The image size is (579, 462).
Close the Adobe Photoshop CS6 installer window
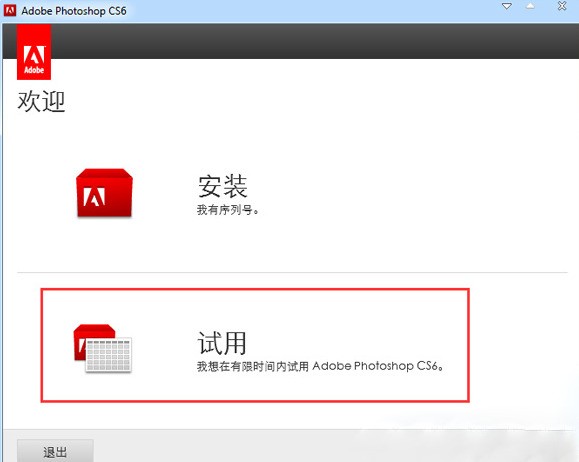(562, 6)
